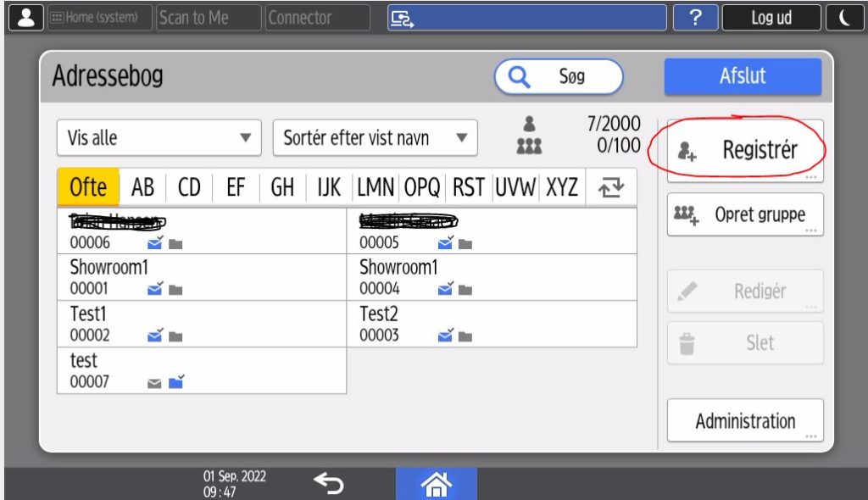Tap the Home icon in bottom bar
Screen dimensions: 868x500
coord(436,483)
